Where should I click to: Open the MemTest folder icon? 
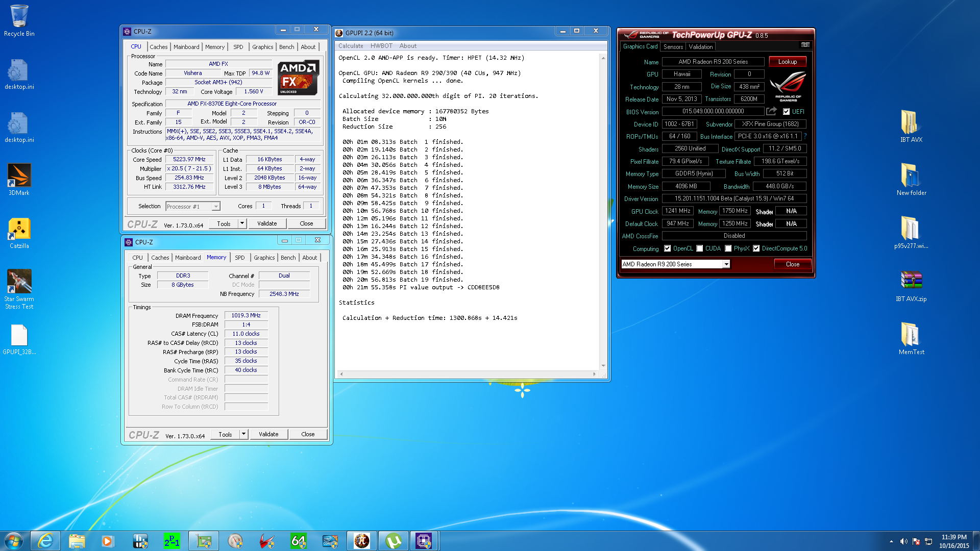point(911,339)
